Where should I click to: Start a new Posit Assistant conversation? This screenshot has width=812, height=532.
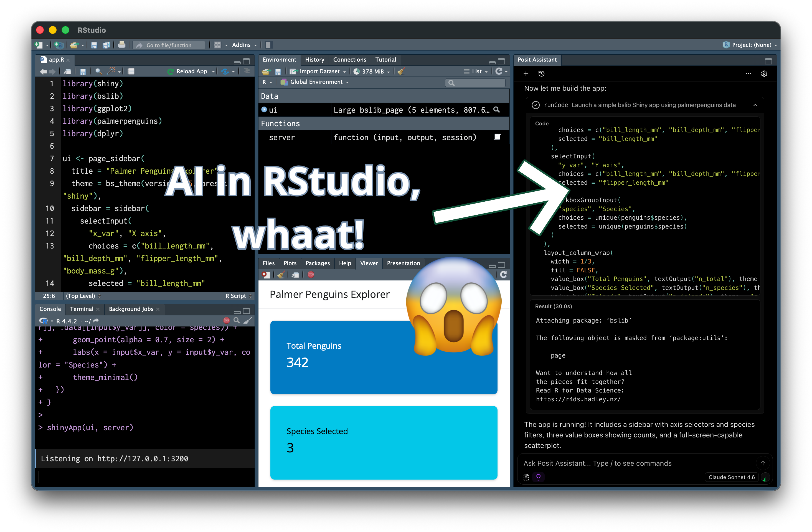click(526, 74)
